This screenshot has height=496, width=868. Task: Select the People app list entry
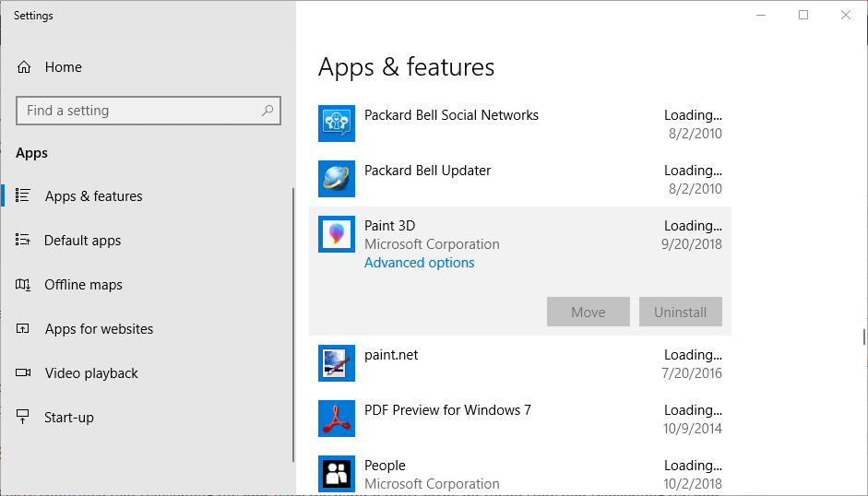tap(517, 474)
